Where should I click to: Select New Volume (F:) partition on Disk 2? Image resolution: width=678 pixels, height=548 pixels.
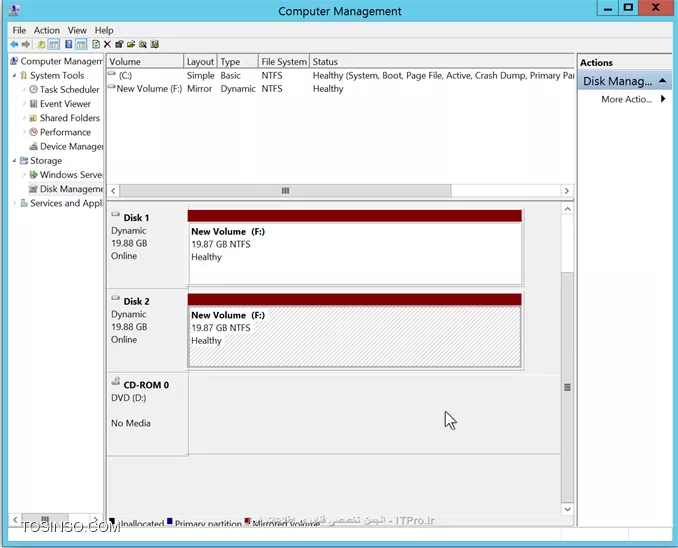coord(355,331)
